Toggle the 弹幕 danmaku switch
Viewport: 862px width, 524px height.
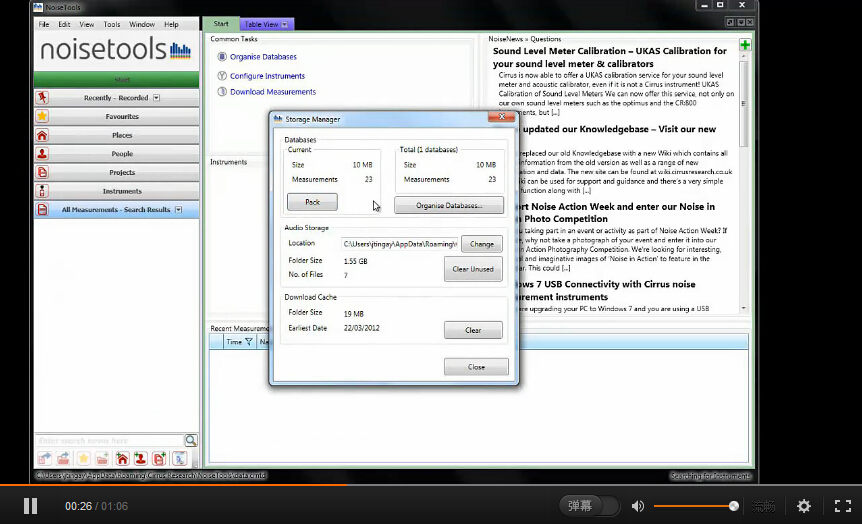tap(589, 506)
